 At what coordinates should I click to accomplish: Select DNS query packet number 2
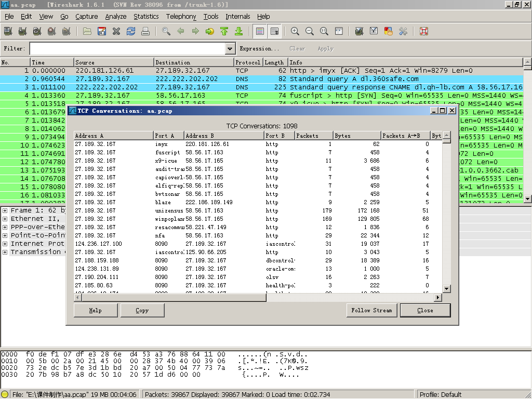tap(262, 79)
